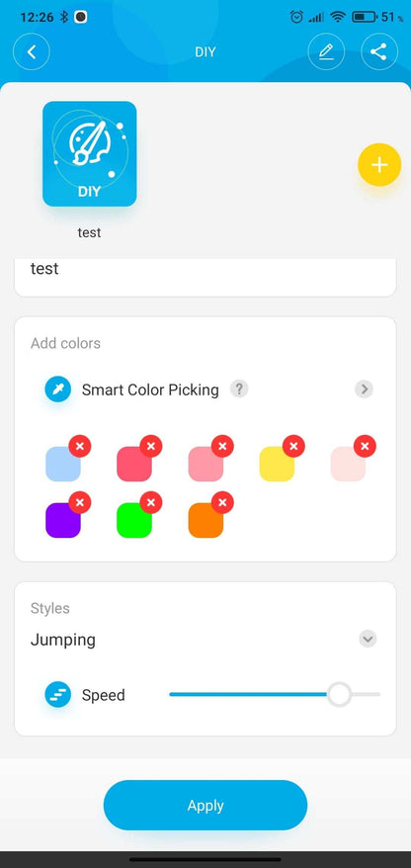
Task: Delete the orange color swatch
Action: (222, 502)
